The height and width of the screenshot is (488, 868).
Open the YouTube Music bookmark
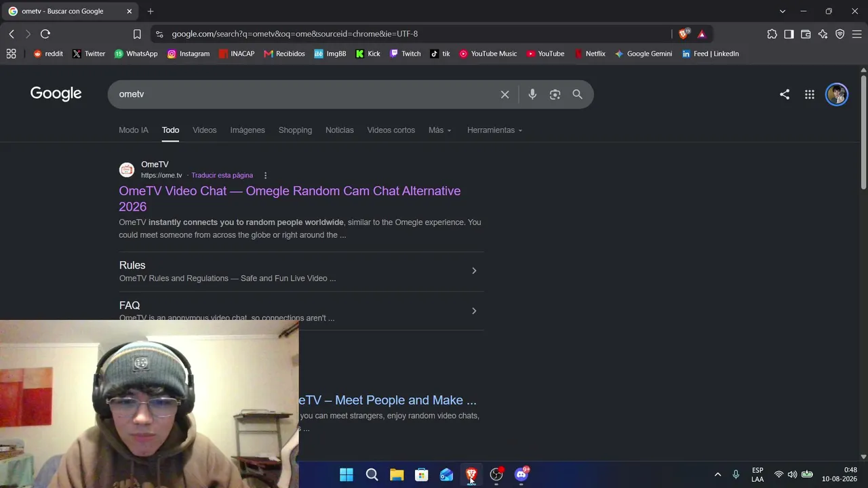pyautogui.click(x=488, y=54)
